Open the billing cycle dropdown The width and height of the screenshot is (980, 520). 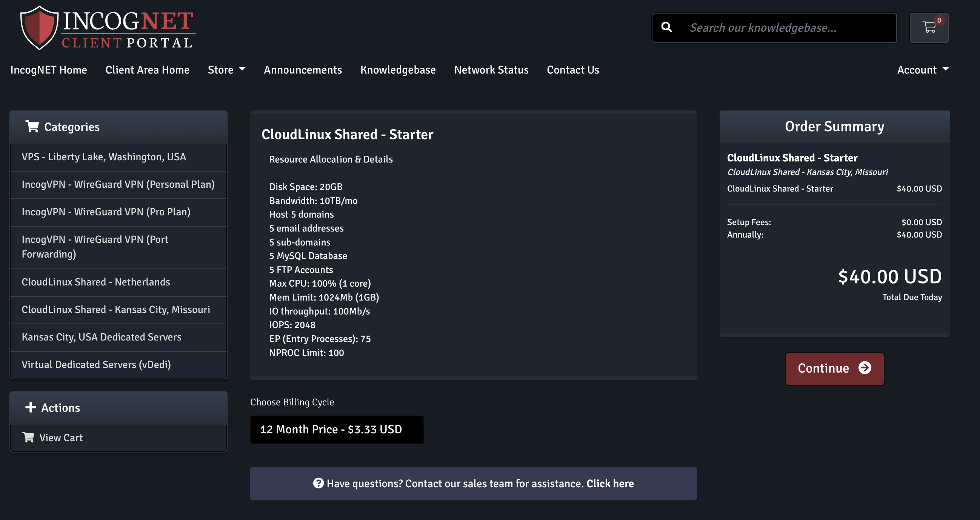pyautogui.click(x=337, y=429)
